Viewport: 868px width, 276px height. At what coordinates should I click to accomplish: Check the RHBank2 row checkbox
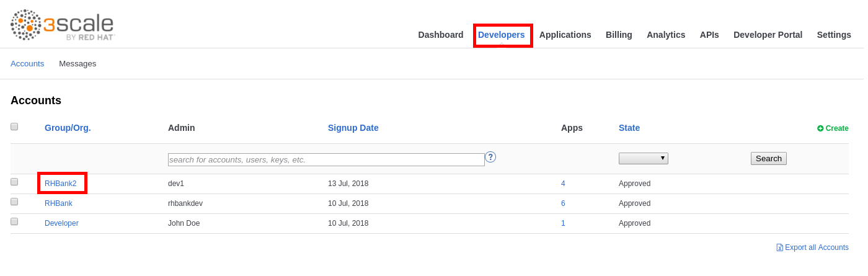(14, 182)
